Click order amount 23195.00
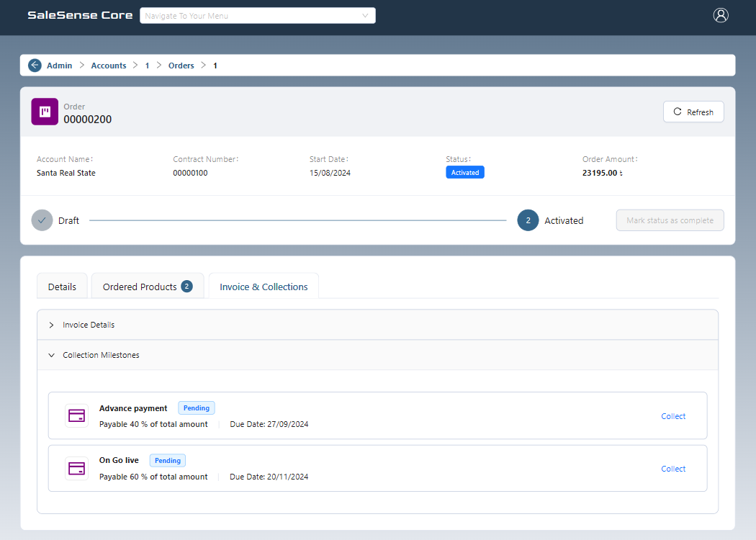The image size is (756, 540). pos(602,173)
